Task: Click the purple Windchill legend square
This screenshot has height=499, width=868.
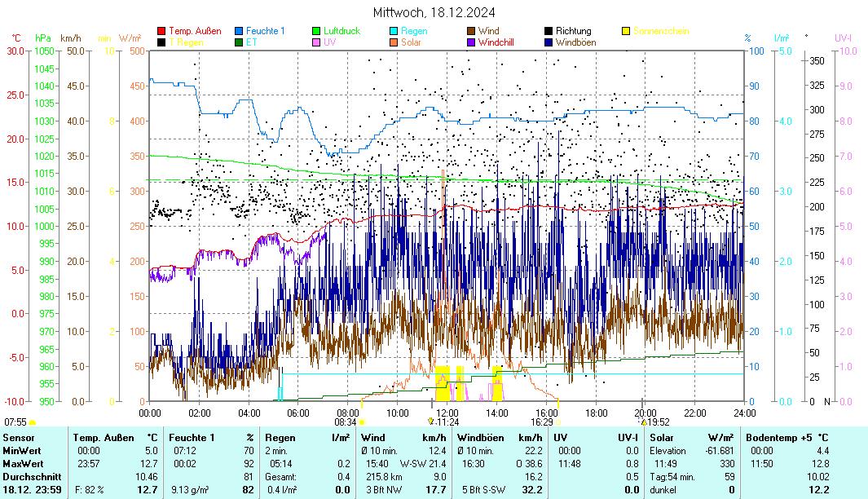Action: click(x=472, y=42)
